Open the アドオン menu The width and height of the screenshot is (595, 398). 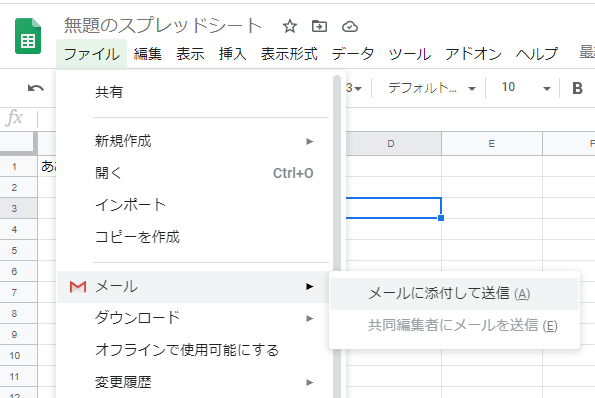coord(473,54)
